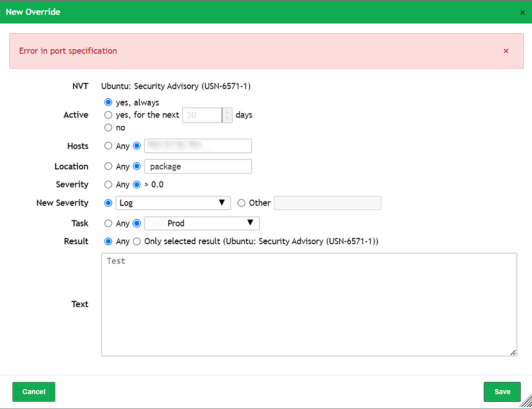Click the Cancel button
The width and height of the screenshot is (532, 409).
click(34, 391)
